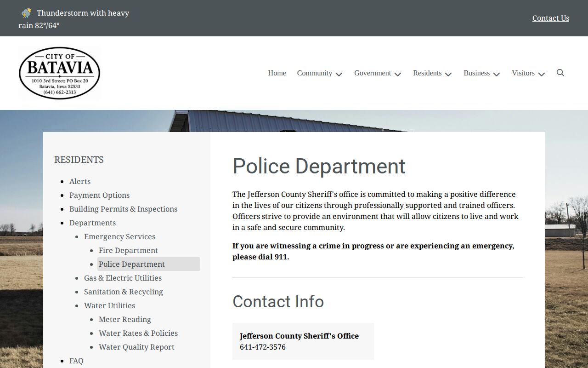Open the site search magnifier icon
588x368 pixels.
point(560,73)
